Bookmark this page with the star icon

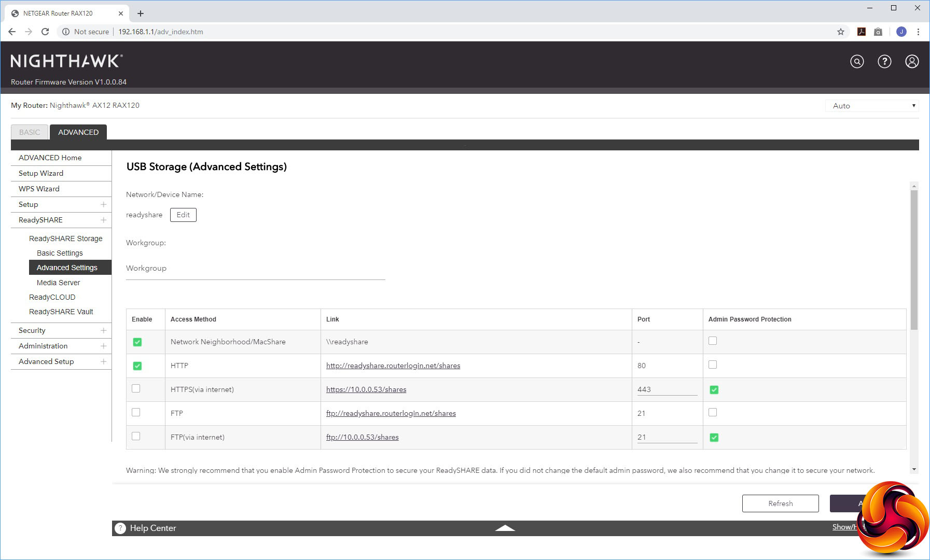click(841, 32)
